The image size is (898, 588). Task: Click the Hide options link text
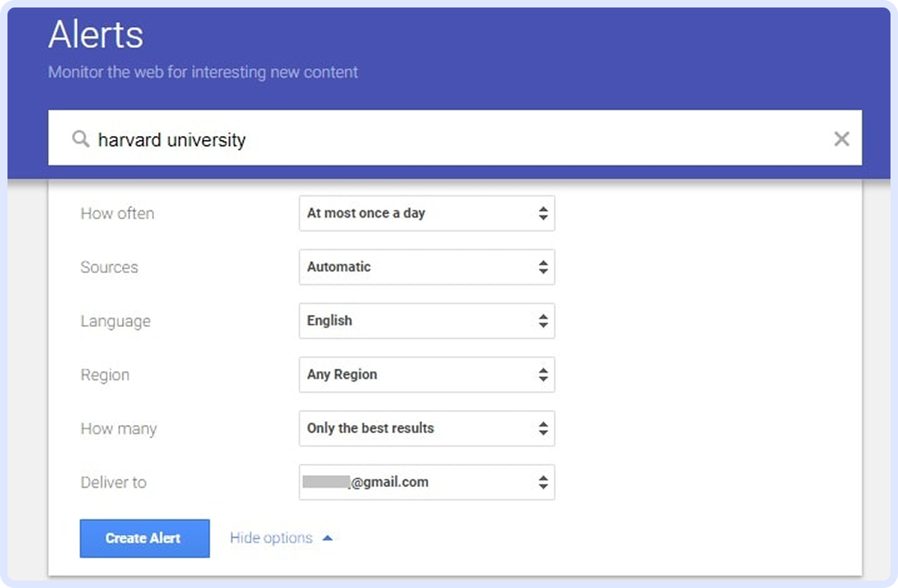pos(271,538)
